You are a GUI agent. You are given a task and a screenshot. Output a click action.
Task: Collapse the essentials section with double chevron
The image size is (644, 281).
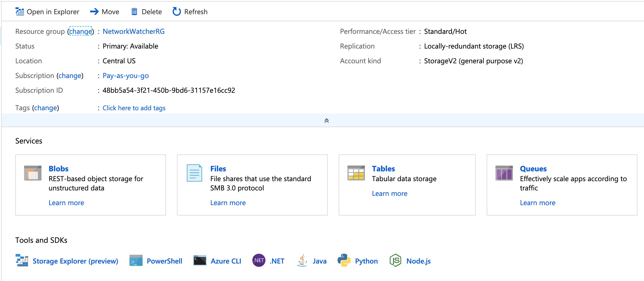[326, 121]
